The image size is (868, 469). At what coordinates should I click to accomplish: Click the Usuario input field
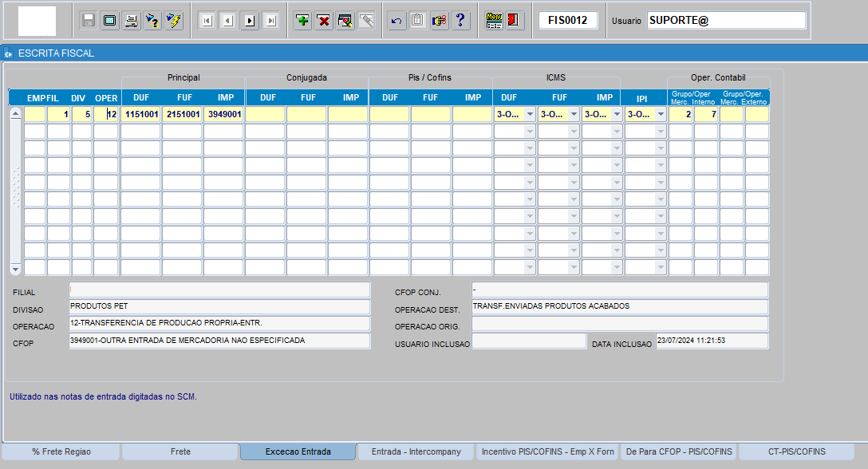click(726, 21)
